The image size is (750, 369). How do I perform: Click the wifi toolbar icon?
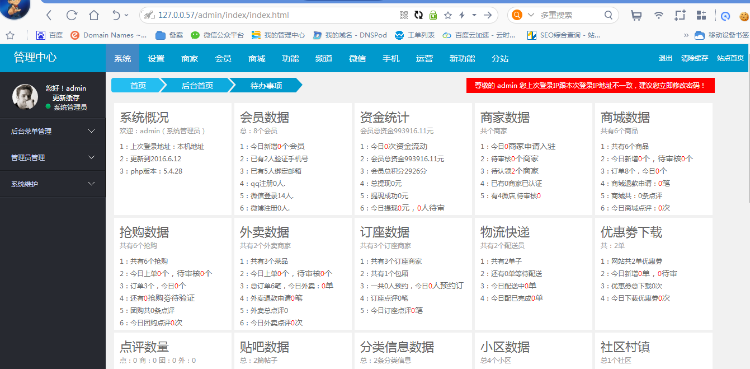tap(659, 16)
